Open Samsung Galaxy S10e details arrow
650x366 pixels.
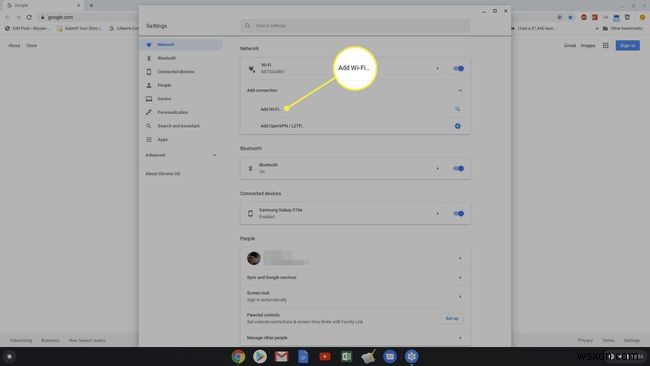(437, 214)
